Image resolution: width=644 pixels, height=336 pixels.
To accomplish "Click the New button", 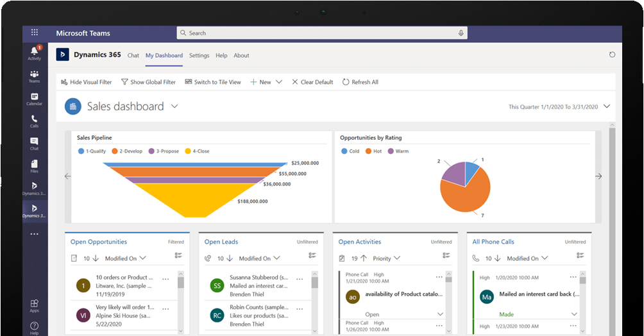I will (261, 82).
